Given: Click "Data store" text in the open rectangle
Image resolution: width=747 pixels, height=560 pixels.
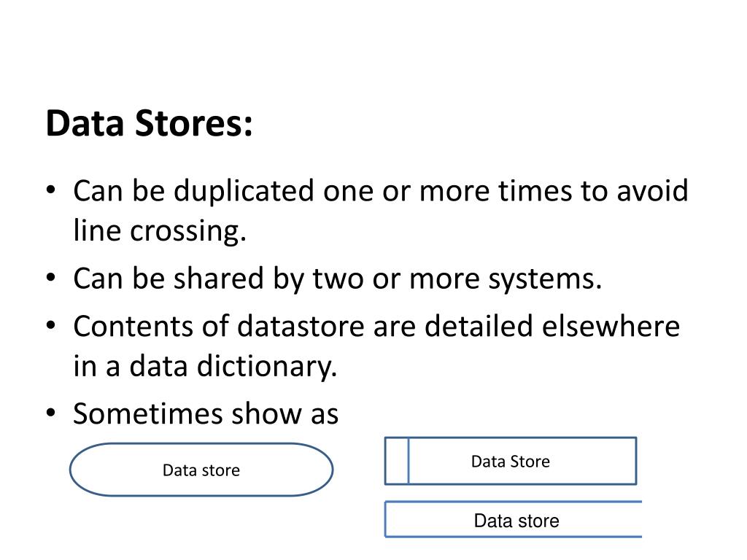Looking at the screenshot, I should (516, 521).
